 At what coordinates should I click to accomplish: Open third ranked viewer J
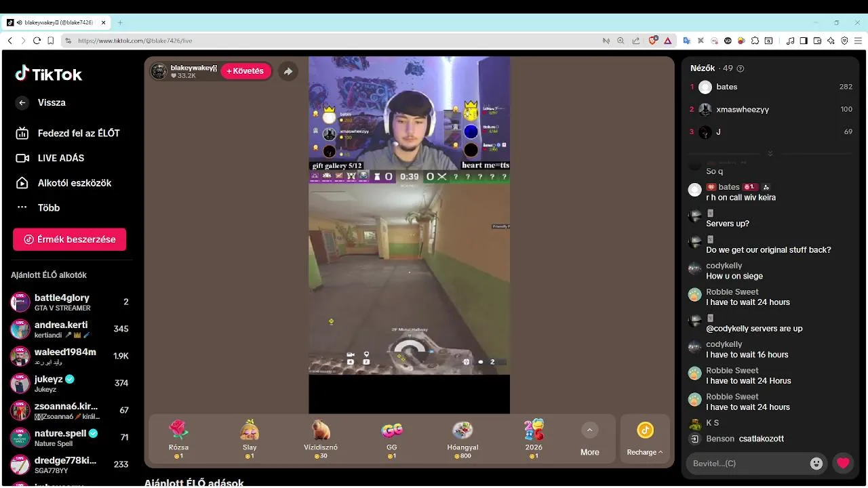coord(771,131)
